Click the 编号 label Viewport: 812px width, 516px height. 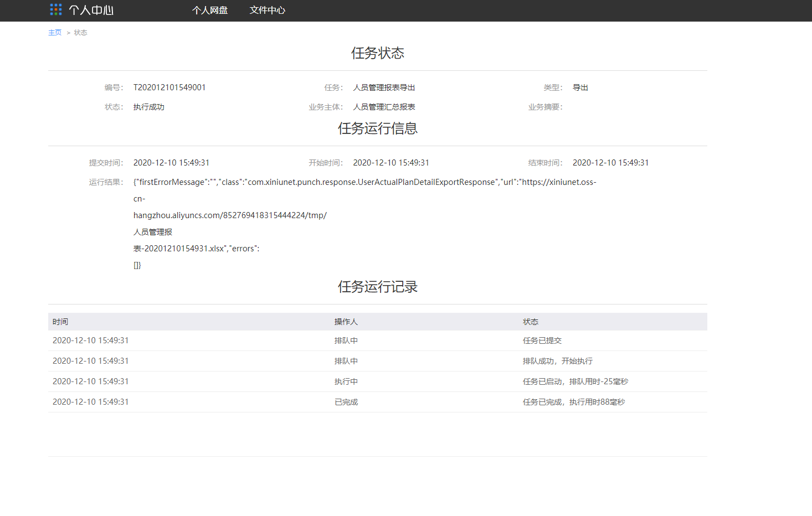point(114,87)
